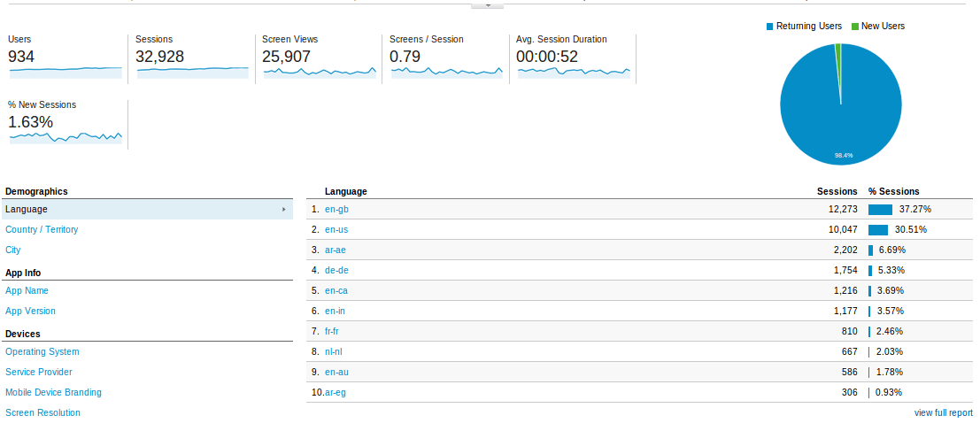Image resolution: width=980 pixels, height=431 pixels.
Task: Click the % New Sessions sparkline
Action: 66,137
